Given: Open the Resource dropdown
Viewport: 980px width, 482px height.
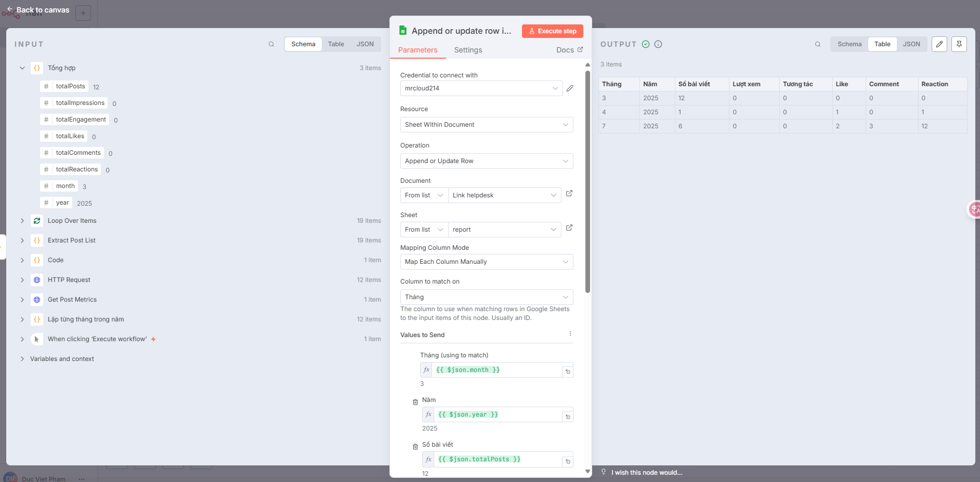Looking at the screenshot, I should click(x=487, y=125).
